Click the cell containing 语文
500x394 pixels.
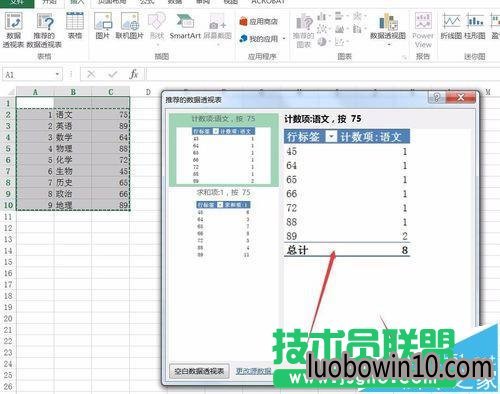[73, 115]
